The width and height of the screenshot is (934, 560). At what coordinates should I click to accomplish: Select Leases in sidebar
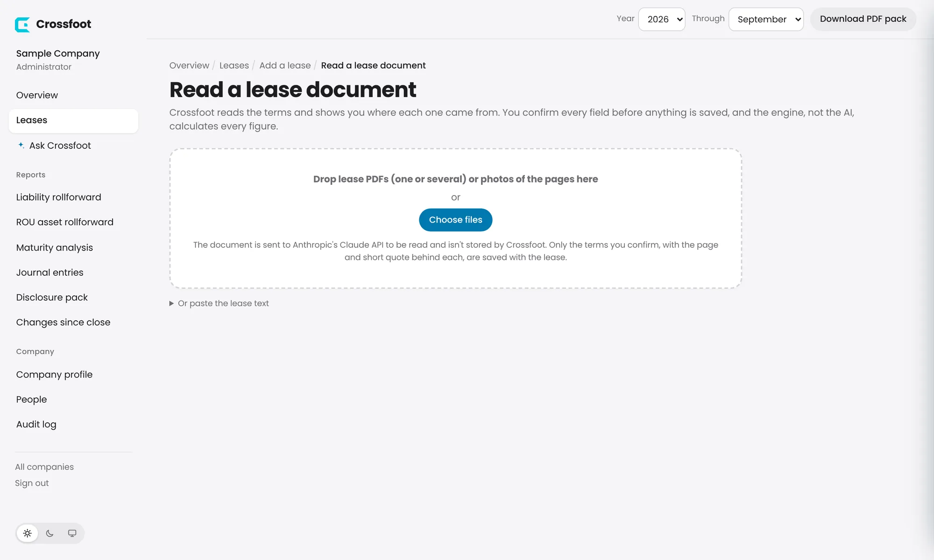[73, 120]
